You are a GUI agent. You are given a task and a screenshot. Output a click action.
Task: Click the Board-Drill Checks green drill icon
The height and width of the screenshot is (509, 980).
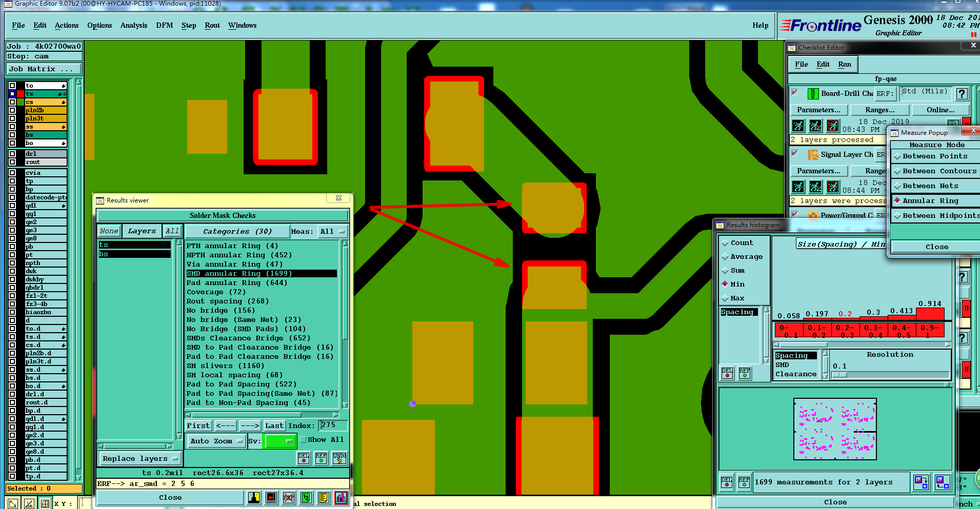click(x=813, y=94)
